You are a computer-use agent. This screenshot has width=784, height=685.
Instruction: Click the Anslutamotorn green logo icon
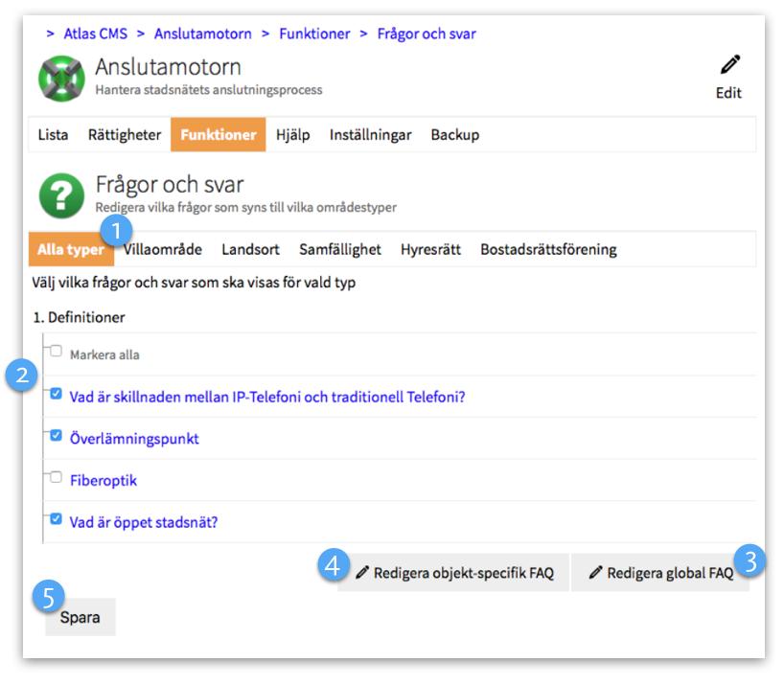(x=61, y=79)
